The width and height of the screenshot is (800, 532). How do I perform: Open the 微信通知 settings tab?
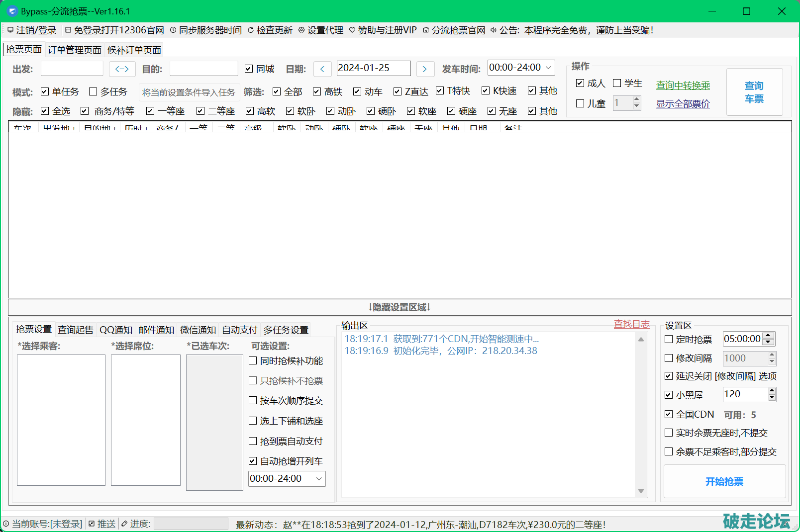[x=198, y=330]
